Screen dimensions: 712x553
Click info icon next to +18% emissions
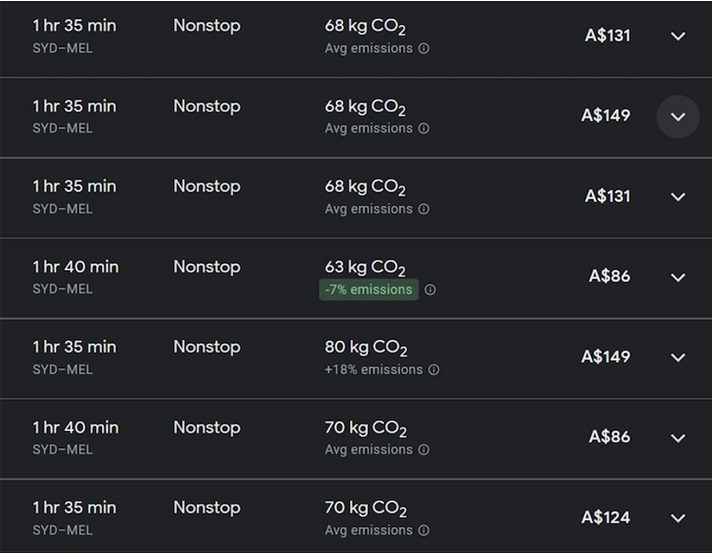tap(434, 370)
